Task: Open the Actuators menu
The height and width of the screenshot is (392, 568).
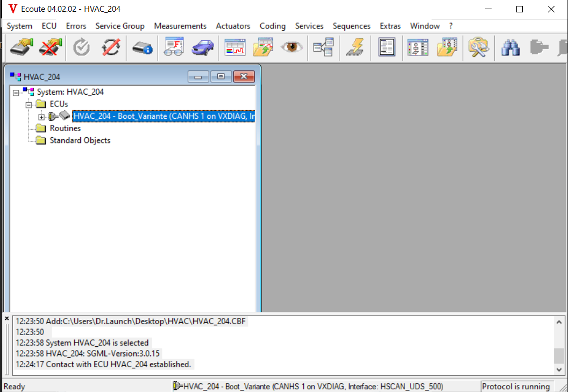Action: (x=233, y=26)
